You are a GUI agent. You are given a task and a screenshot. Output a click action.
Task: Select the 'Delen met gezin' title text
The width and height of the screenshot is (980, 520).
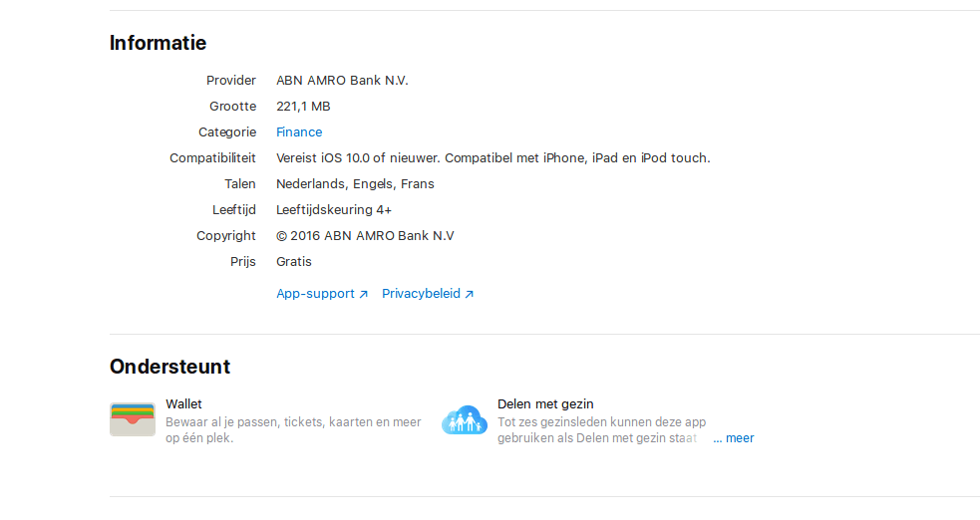point(545,404)
